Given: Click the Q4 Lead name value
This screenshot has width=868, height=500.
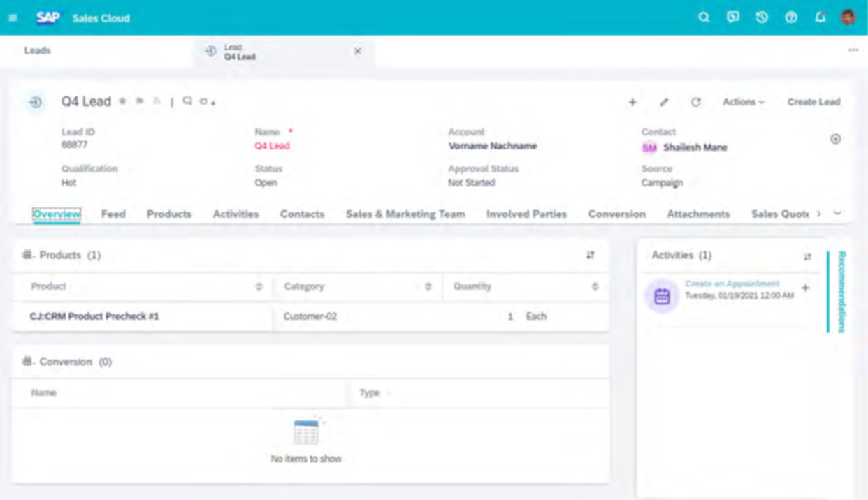Looking at the screenshot, I should tap(272, 146).
